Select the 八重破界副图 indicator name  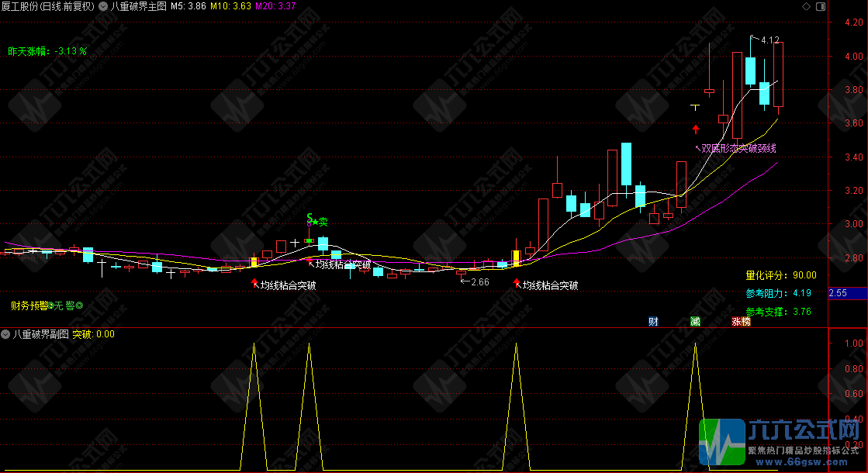coord(41,334)
